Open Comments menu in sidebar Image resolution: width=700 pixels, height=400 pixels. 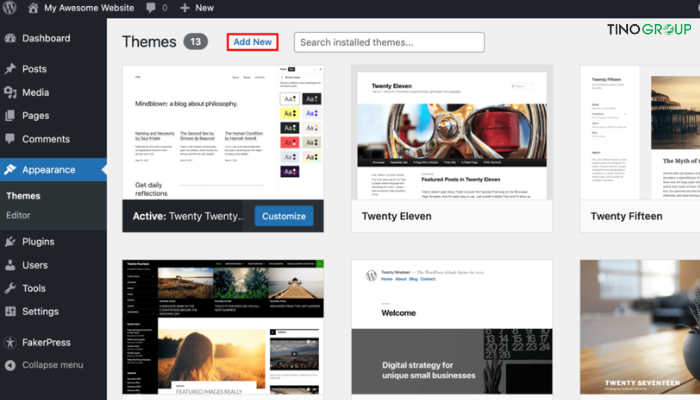pos(46,139)
